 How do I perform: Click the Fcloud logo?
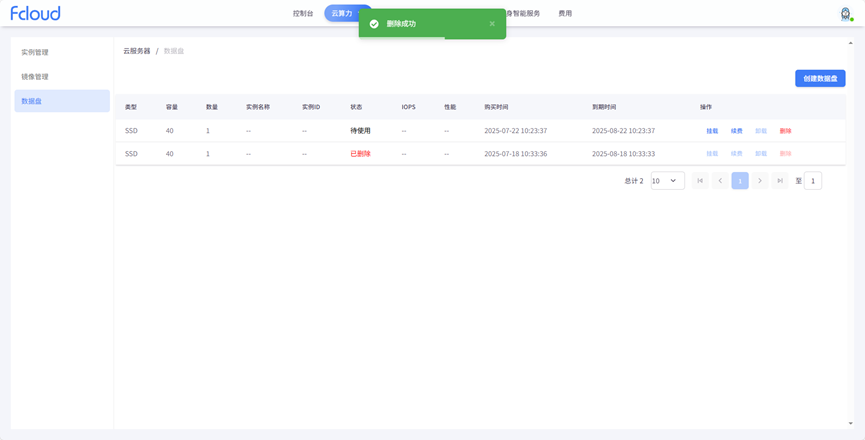[36, 13]
